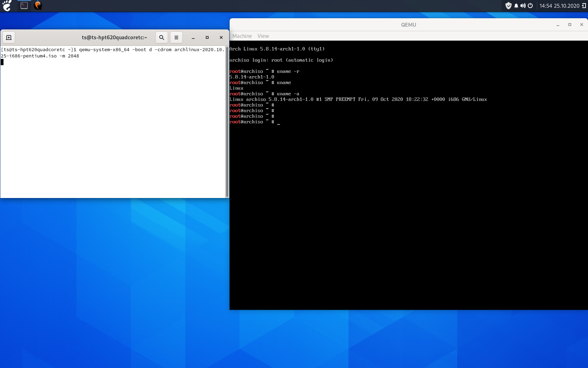Close the QEMU window

point(581,25)
